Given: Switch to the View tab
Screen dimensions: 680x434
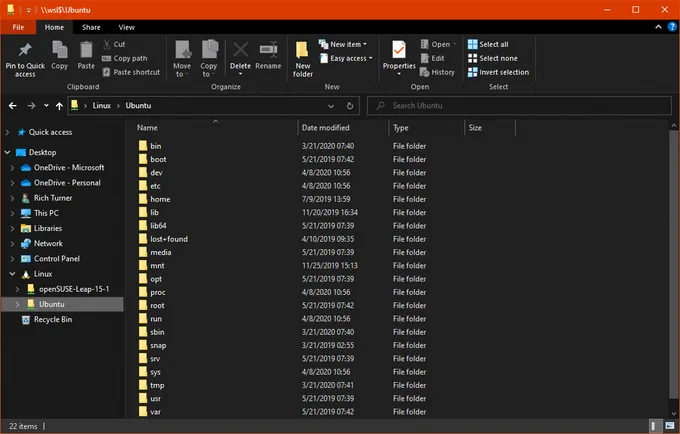Looking at the screenshot, I should [x=127, y=27].
